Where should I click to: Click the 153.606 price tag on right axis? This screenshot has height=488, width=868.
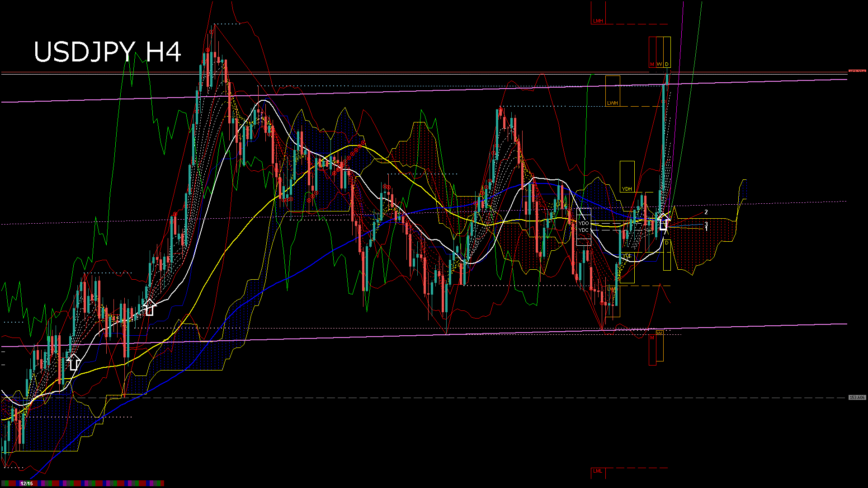(x=858, y=397)
